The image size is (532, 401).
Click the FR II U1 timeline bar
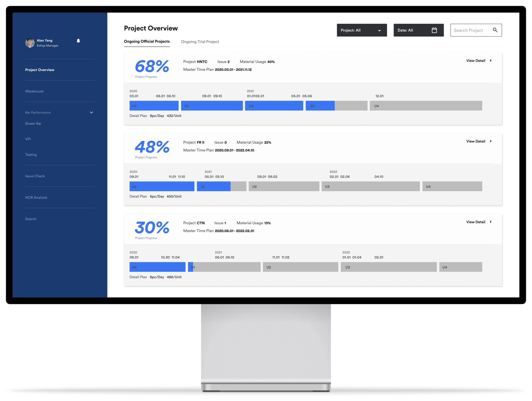point(221,186)
